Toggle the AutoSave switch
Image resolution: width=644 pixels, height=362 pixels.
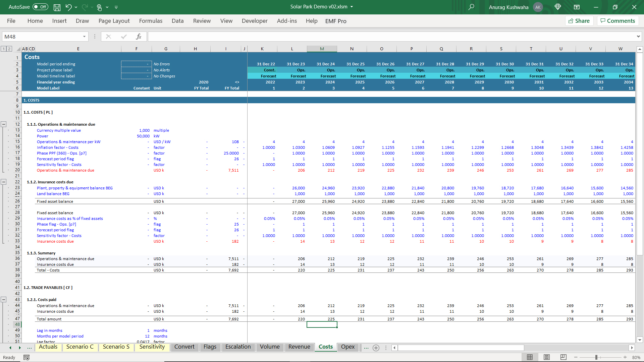40,7
